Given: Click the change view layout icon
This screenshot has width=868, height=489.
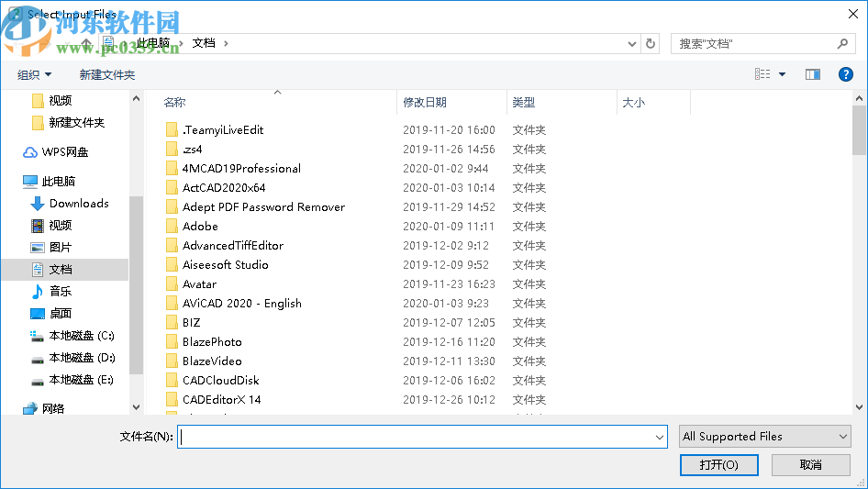Looking at the screenshot, I should (762, 74).
